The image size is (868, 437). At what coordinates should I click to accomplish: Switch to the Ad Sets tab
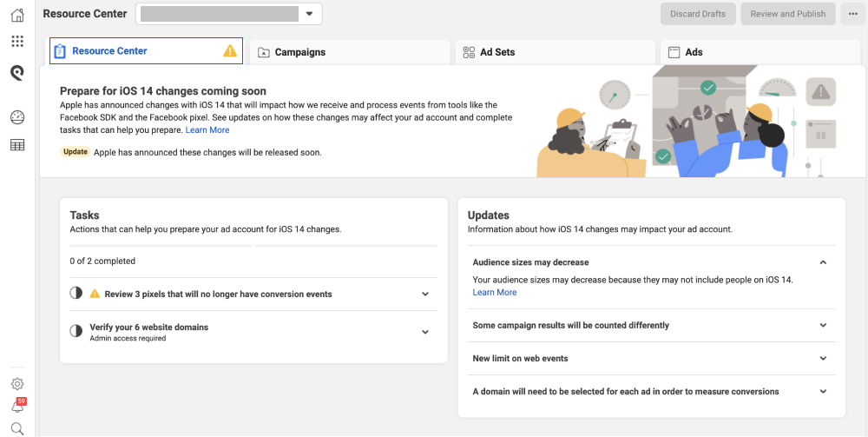pos(496,52)
